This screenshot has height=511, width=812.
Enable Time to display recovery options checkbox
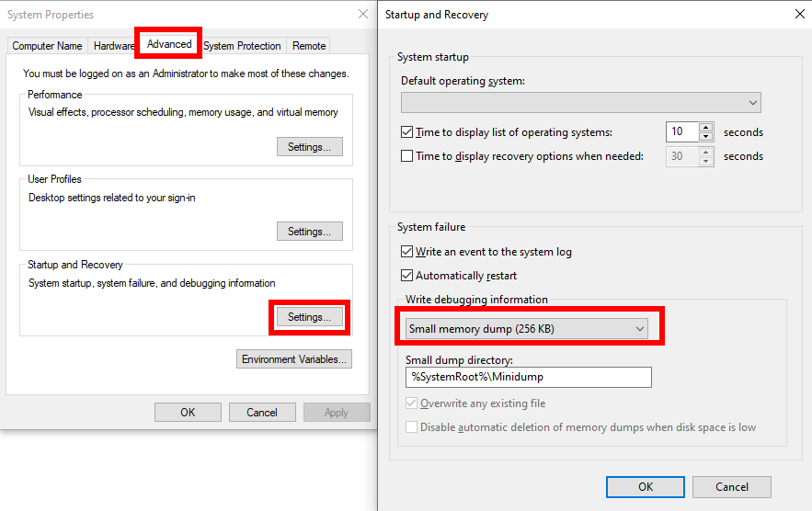click(x=407, y=156)
